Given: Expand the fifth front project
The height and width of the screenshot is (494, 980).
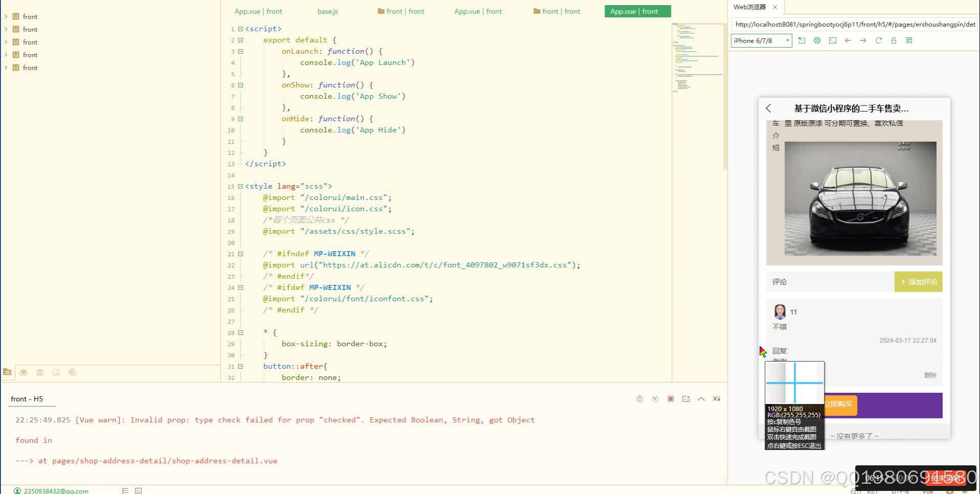Looking at the screenshot, I should 6,68.
